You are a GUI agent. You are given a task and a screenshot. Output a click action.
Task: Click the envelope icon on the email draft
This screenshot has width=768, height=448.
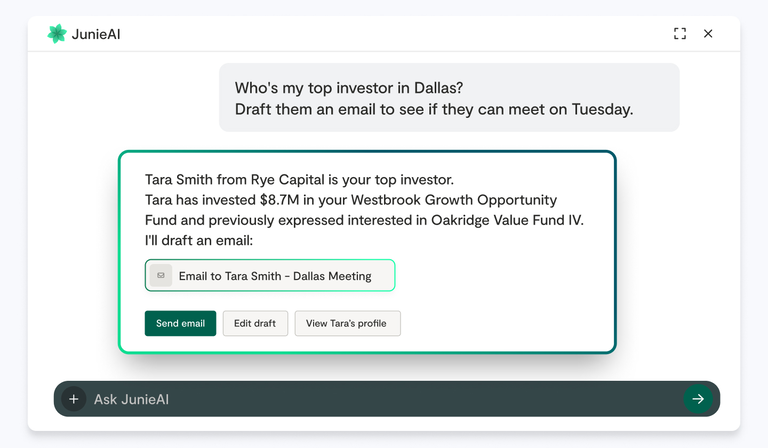[x=161, y=275]
